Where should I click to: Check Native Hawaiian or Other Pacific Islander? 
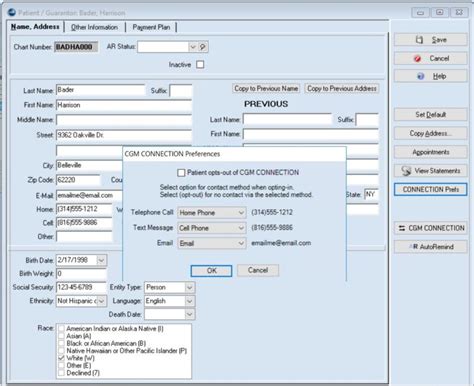click(61, 351)
